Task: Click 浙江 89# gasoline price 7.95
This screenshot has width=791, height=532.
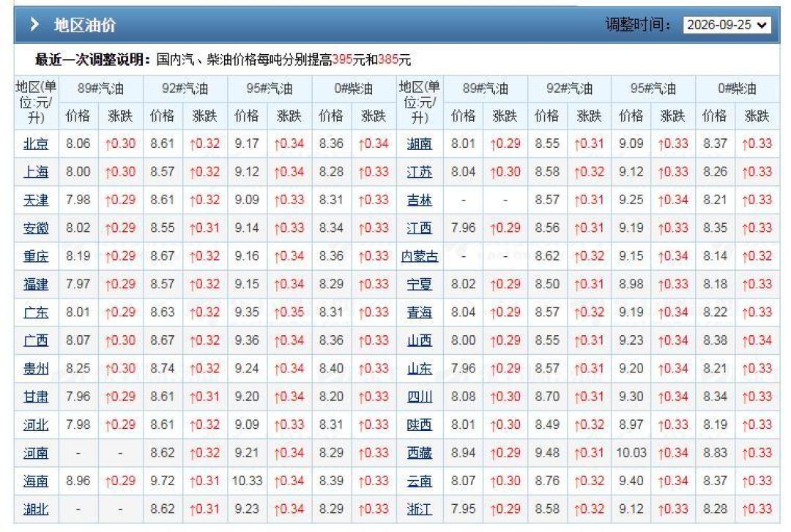Action: (x=463, y=509)
